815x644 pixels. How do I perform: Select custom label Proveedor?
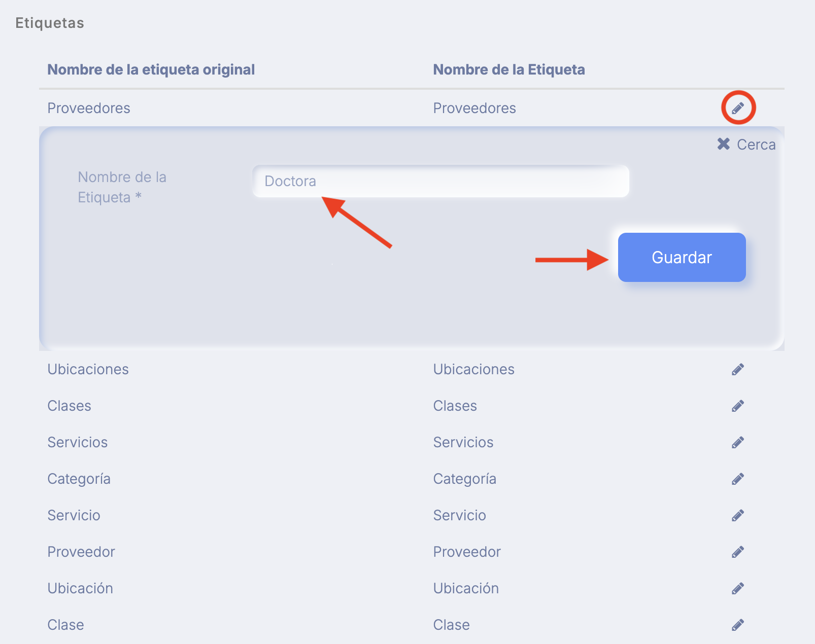467,552
